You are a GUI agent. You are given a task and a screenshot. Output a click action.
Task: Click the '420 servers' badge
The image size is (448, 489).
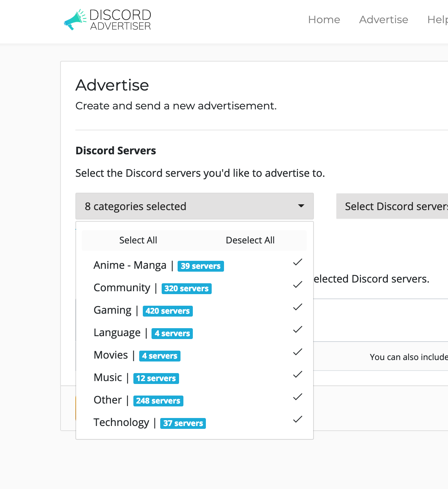168,311
